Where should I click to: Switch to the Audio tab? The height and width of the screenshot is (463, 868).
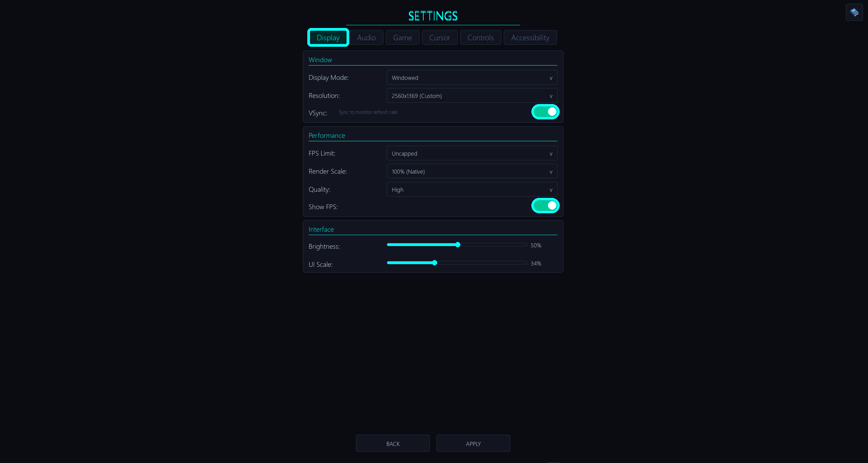366,38
